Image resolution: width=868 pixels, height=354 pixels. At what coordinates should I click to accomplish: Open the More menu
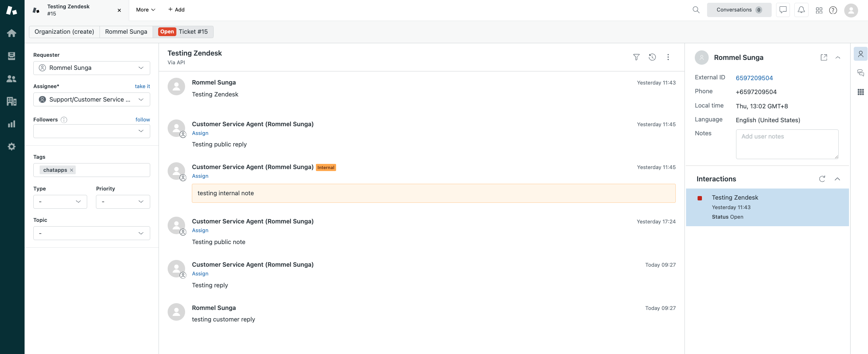coord(145,10)
